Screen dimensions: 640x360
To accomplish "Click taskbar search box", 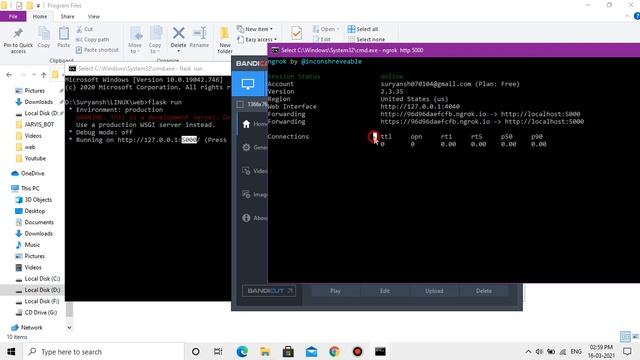I will (x=103, y=351).
